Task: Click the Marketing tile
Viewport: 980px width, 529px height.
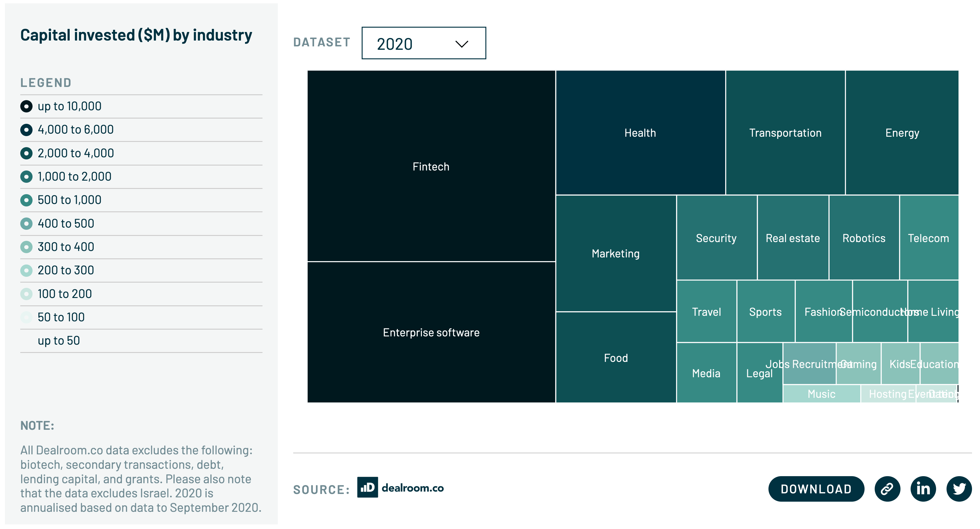Action: (616, 253)
